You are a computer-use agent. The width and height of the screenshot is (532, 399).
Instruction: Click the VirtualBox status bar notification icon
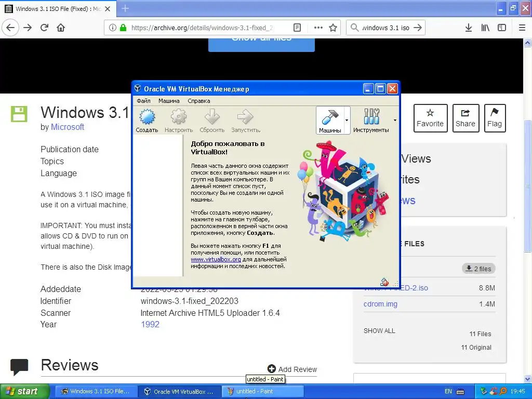click(384, 282)
